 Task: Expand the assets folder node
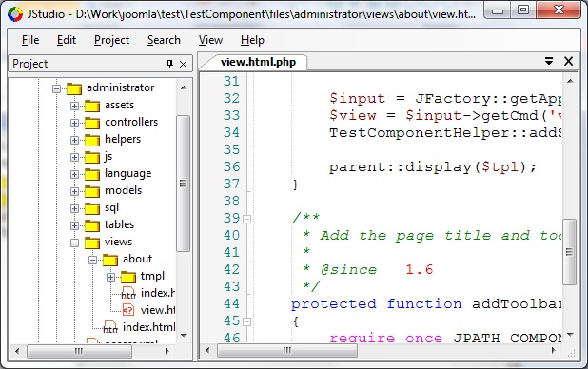pos(74,106)
